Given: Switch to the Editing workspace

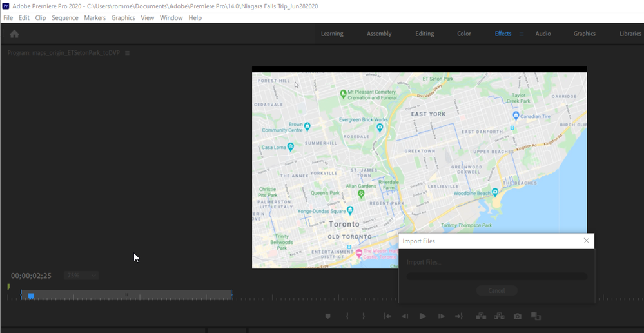Looking at the screenshot, I should 424,34.
